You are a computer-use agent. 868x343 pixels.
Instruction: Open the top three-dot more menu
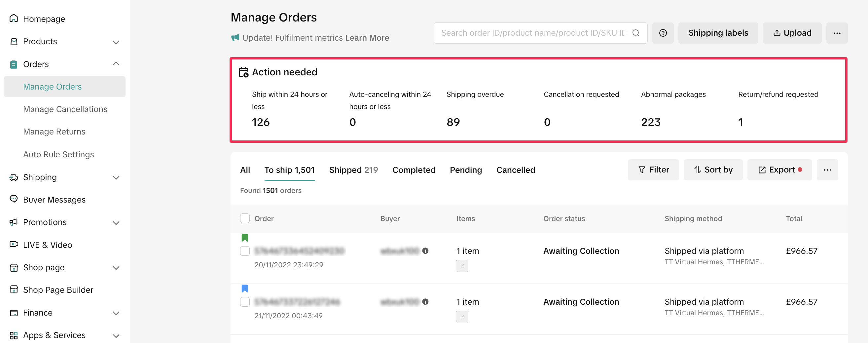[836, 33]
